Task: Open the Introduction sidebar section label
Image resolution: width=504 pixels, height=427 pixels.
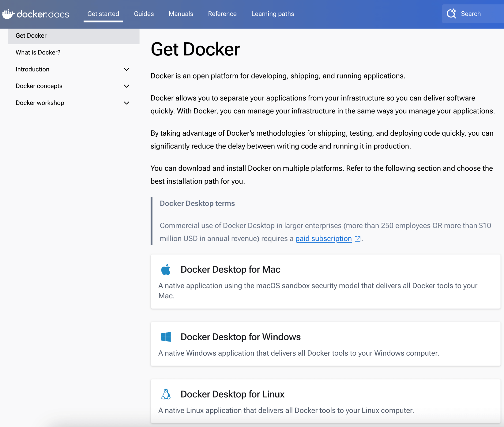Action: pos(32,69)
